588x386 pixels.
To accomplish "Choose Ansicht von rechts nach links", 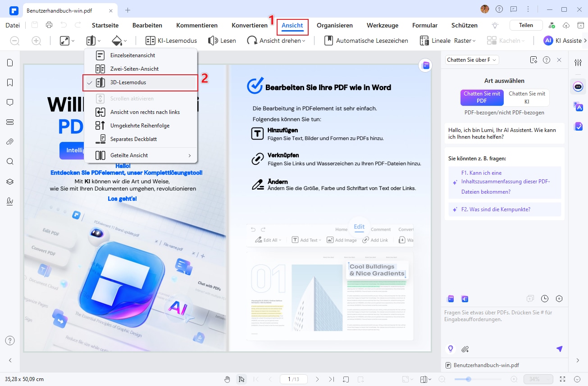I will [x=140, y=112].
